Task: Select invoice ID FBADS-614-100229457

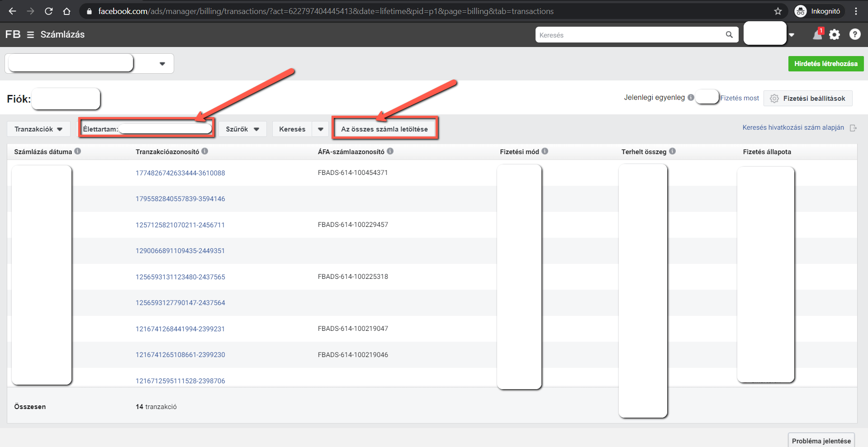Action: pyautogui.click(x=353, y=225)
